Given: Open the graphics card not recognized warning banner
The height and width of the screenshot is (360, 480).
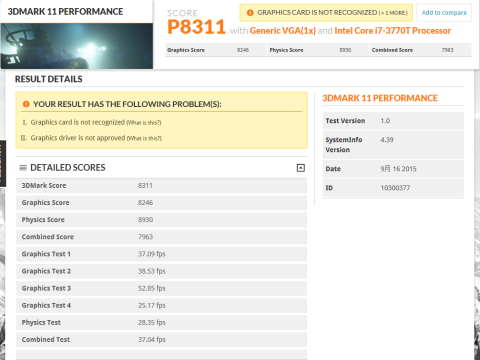Looking at the screenshot, I should pyautogui.click(x=326, y=13).
